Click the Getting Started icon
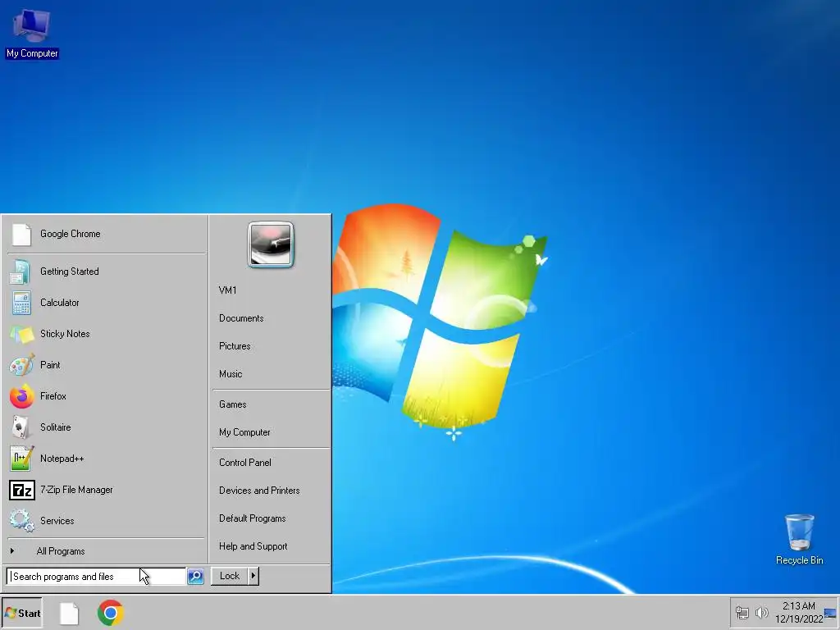Viewport: 840px width, 630px height. click(x=21, y=272)
